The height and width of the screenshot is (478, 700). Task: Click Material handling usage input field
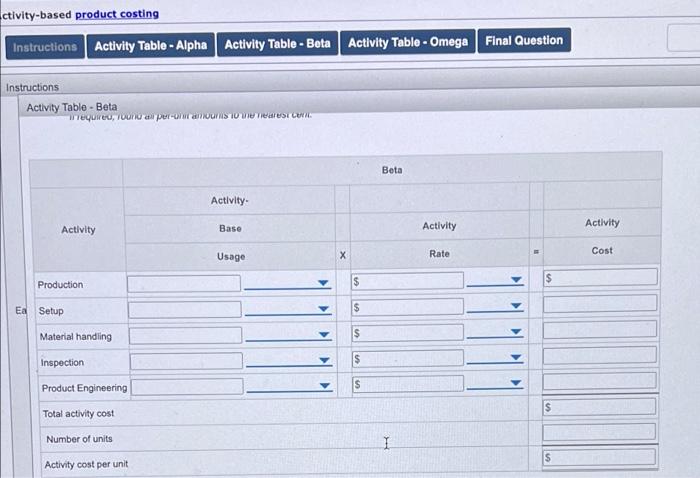coord(186,336)
